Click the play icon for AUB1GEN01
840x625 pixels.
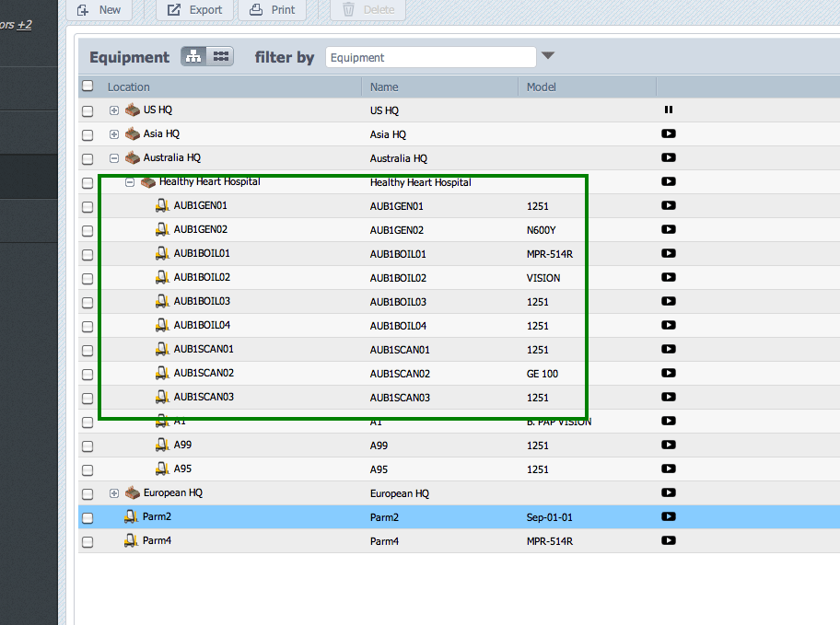(x=668, y=205)
